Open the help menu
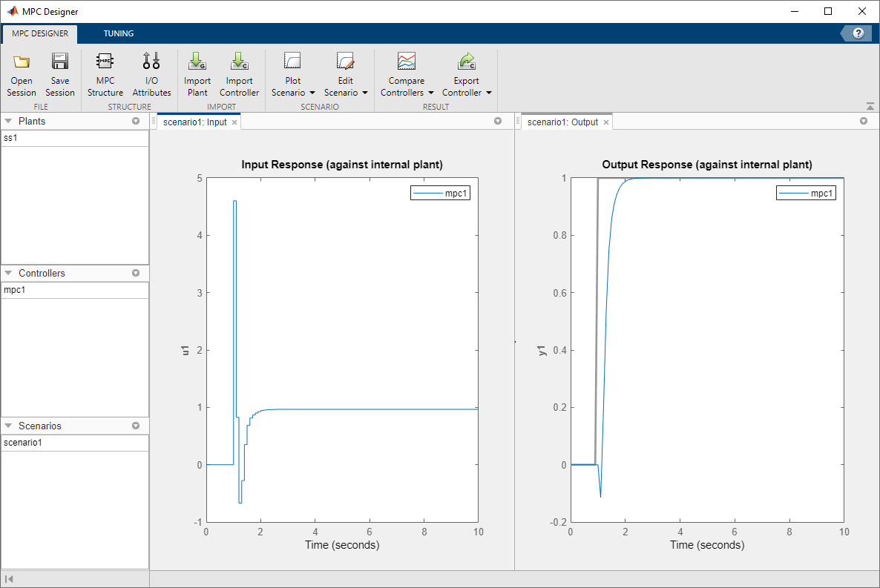The width and height of the screenshot is (880, 588). pos(858,33)
